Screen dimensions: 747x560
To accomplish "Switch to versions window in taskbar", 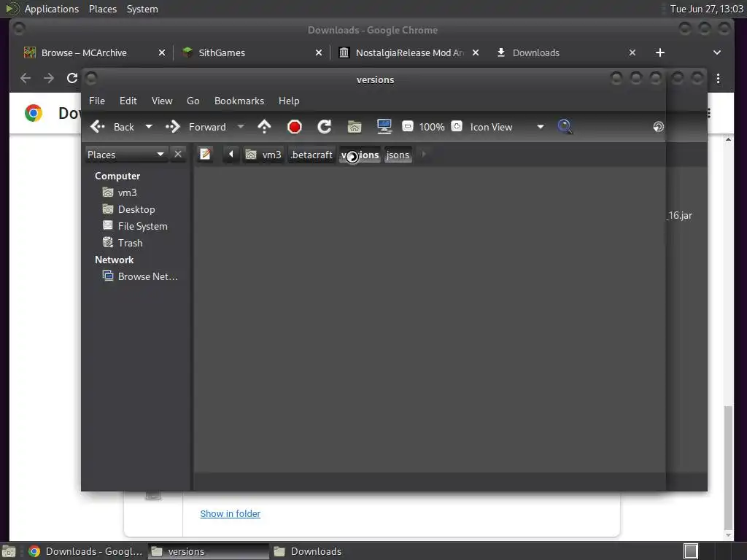I will [x=208, y=551].
